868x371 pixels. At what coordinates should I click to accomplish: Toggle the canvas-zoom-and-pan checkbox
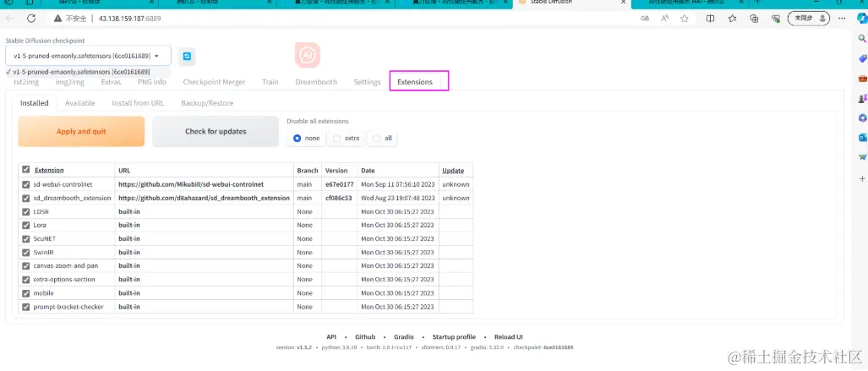(x=26, y=266)
